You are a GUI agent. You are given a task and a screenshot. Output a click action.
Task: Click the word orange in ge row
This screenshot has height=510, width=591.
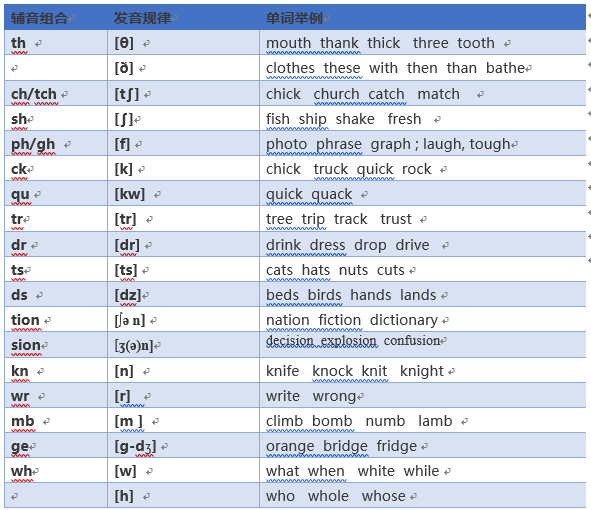(290, 446)
